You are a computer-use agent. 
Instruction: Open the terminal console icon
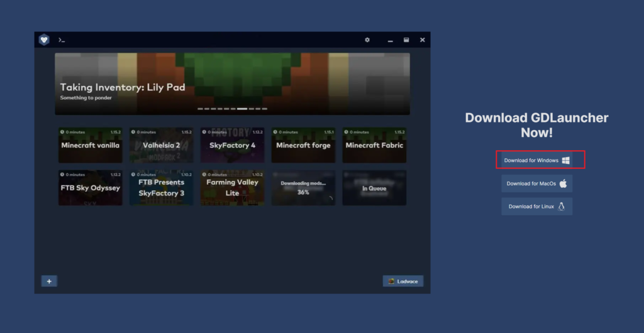click(62, 40)
